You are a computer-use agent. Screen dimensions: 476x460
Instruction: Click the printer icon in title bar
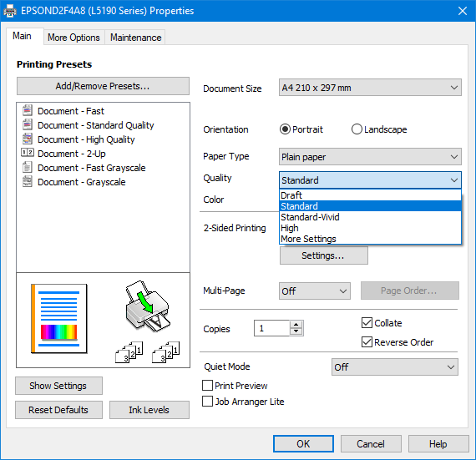[10, 11]
